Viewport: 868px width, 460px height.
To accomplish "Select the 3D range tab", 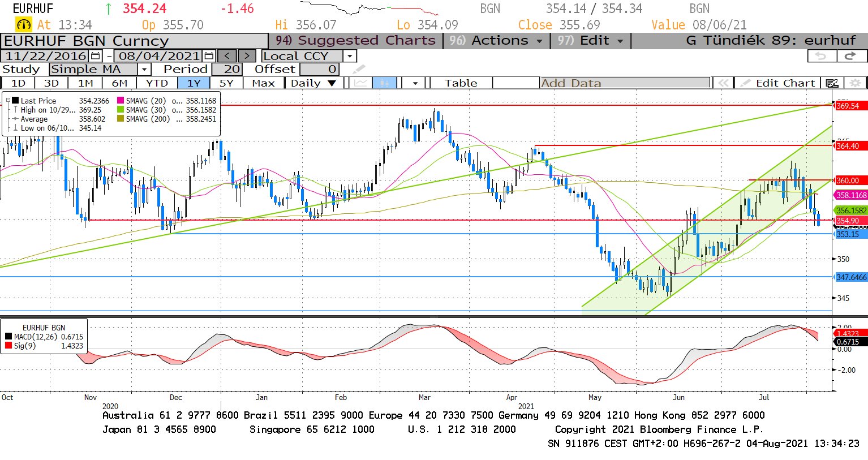I will click(51, 83).
